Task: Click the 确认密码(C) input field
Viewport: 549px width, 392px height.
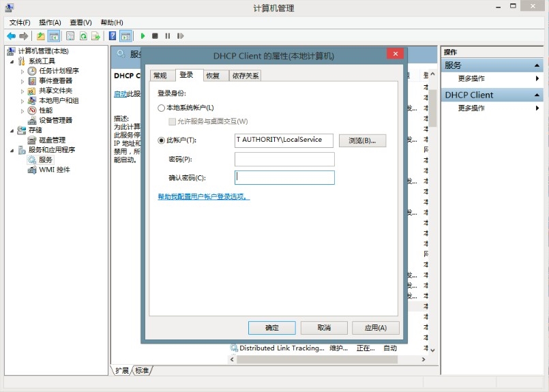Action: pyautogui.click(x=284, y=178)
